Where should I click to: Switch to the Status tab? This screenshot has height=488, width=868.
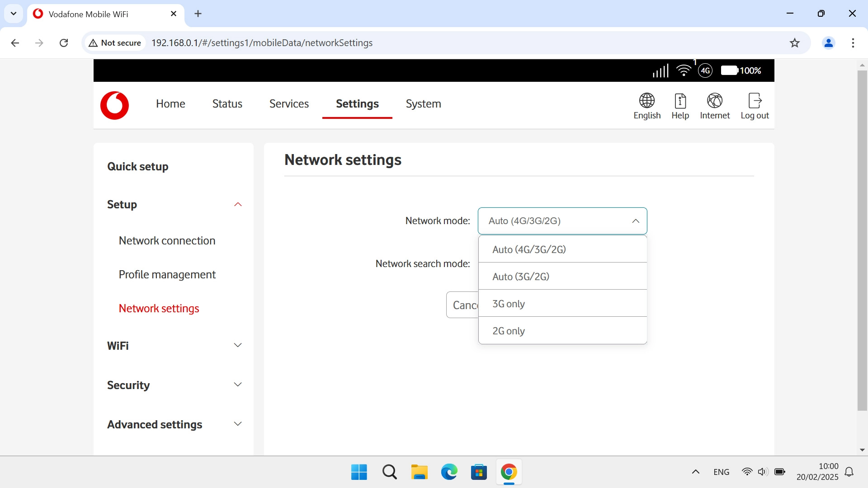227,104
